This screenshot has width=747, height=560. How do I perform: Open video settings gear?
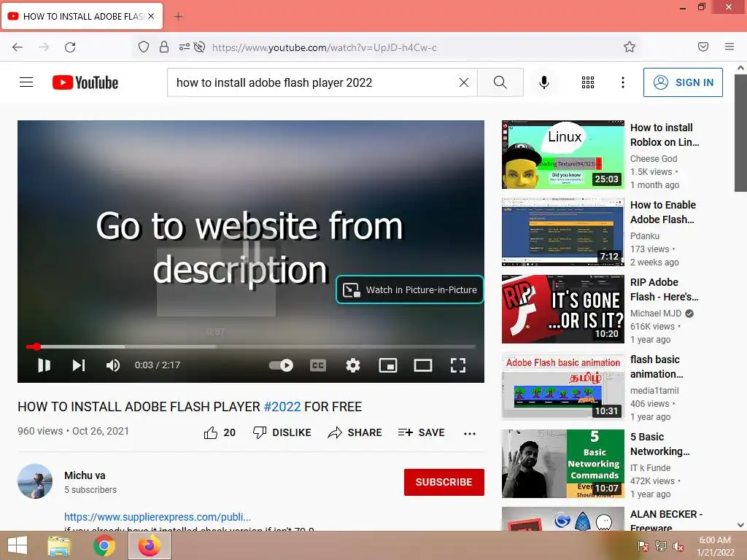pos(352,365)
